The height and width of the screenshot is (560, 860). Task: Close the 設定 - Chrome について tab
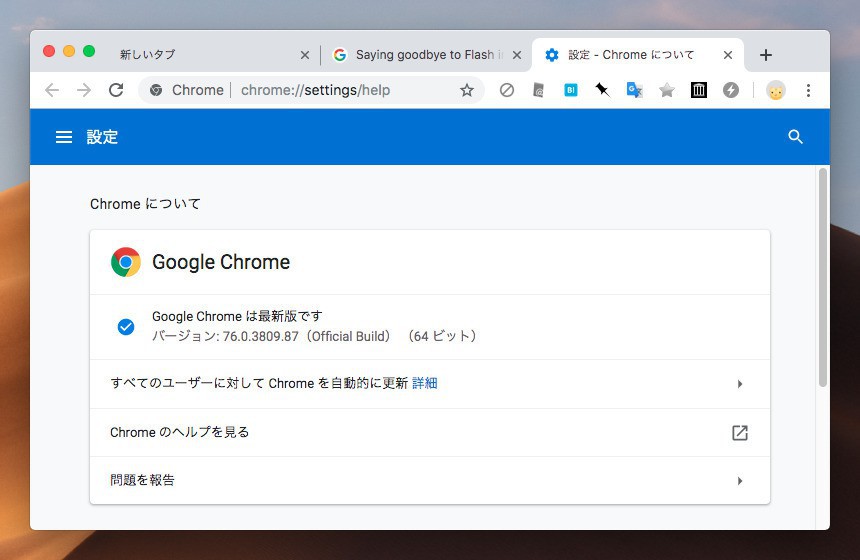coord(728,55)
